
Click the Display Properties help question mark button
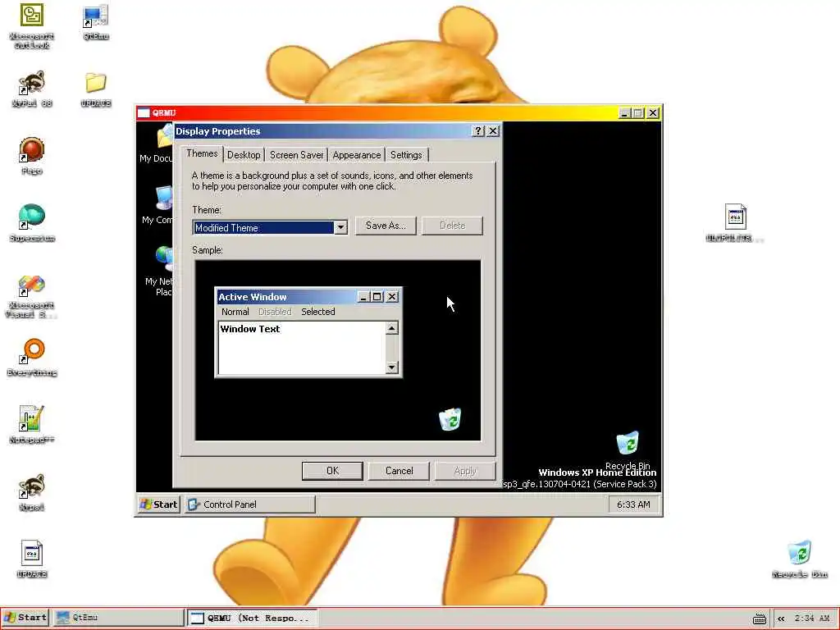click(x=478, y=130)
